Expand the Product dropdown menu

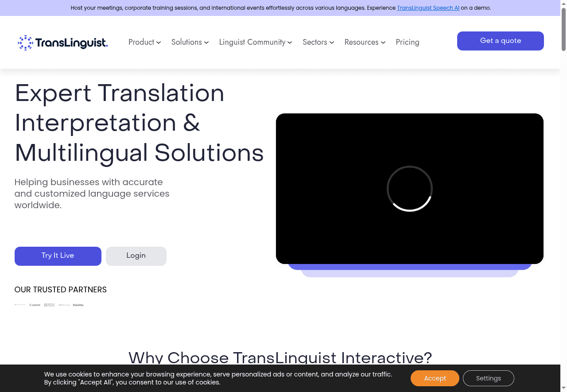(x=144, y=42)
